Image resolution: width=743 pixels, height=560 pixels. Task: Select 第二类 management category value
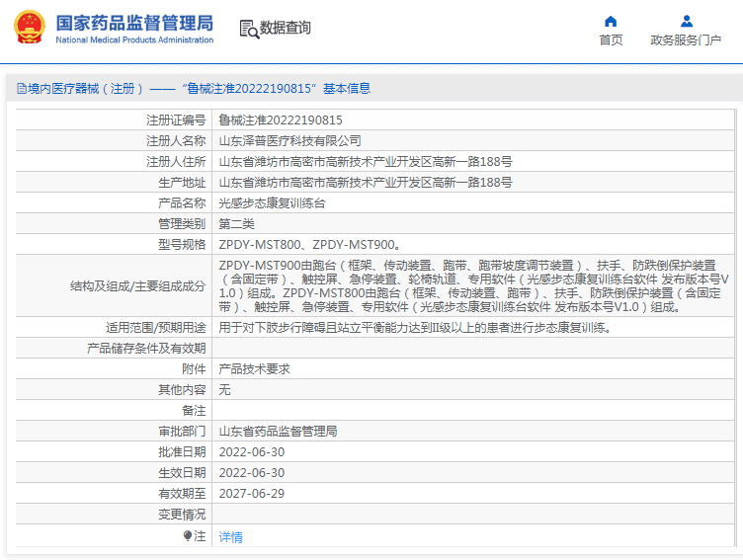(x=236, y=224)
